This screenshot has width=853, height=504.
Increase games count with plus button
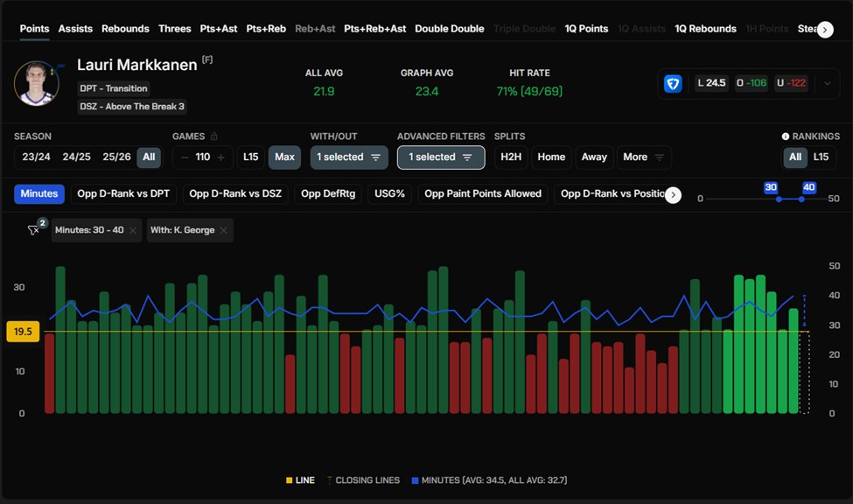[x=220, y=157]
